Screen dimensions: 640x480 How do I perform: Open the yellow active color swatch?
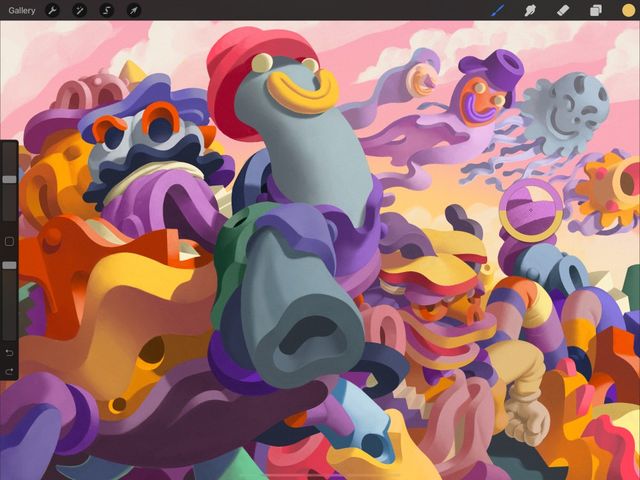628,10
